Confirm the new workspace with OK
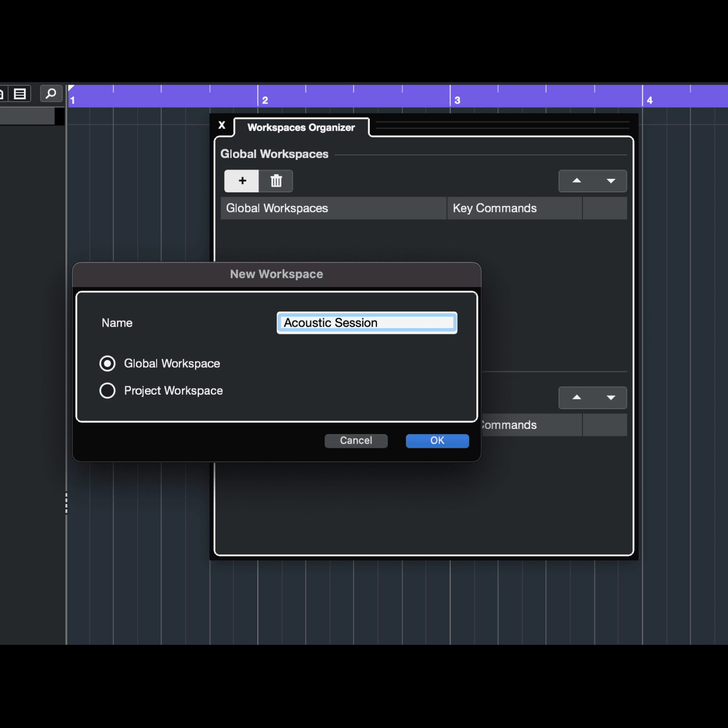The height and width of the screenshot is (728, 728). coord(437,440)
